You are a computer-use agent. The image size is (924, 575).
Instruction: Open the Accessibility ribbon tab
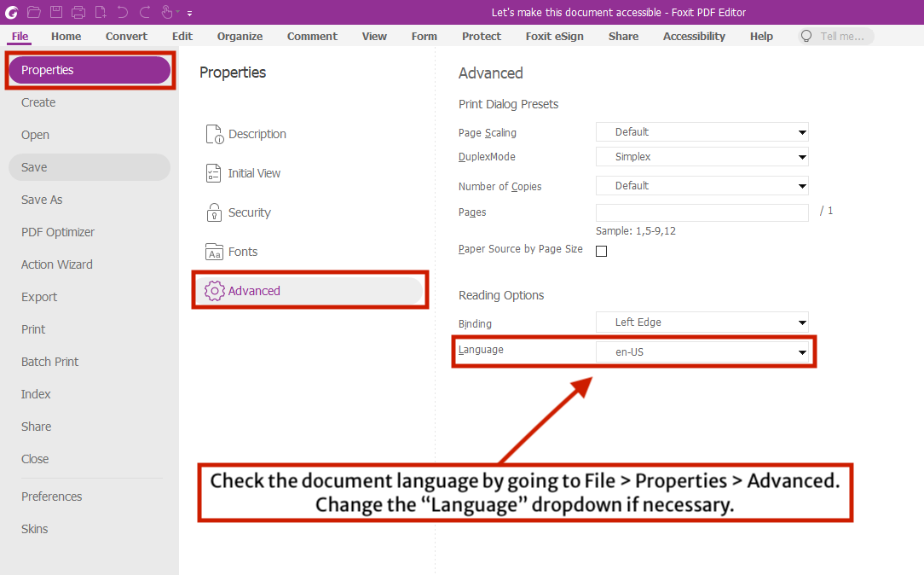[694, 37]
